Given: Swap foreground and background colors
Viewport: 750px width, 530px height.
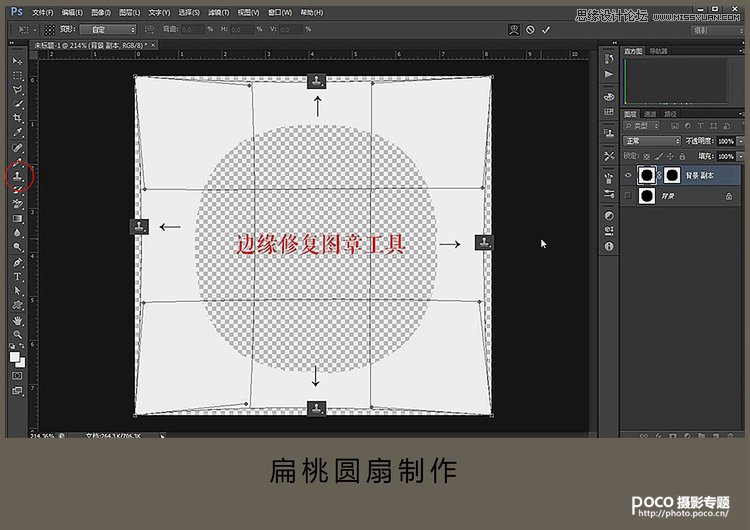Looking at the screenshot, I should point(22,346).
